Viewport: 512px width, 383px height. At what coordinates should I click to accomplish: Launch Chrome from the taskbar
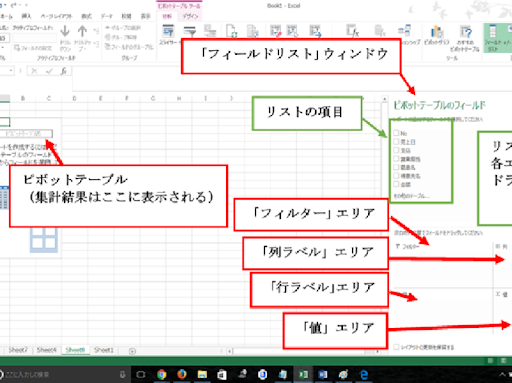[x=162, y=375]
